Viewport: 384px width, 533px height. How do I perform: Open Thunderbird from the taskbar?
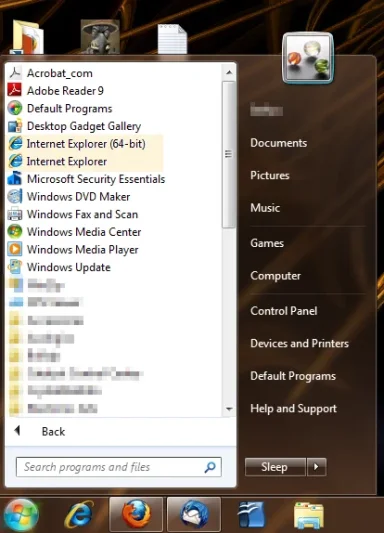(194, 514)
